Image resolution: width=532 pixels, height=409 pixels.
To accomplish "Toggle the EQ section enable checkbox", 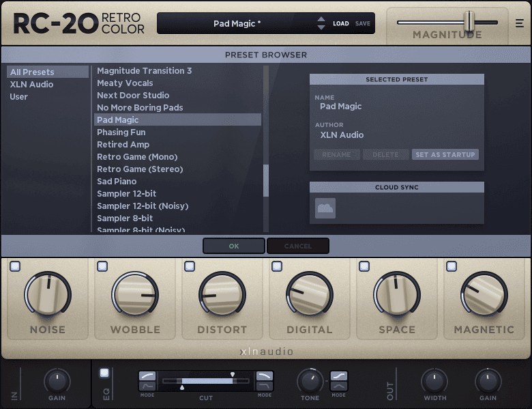I will (104, 373).
